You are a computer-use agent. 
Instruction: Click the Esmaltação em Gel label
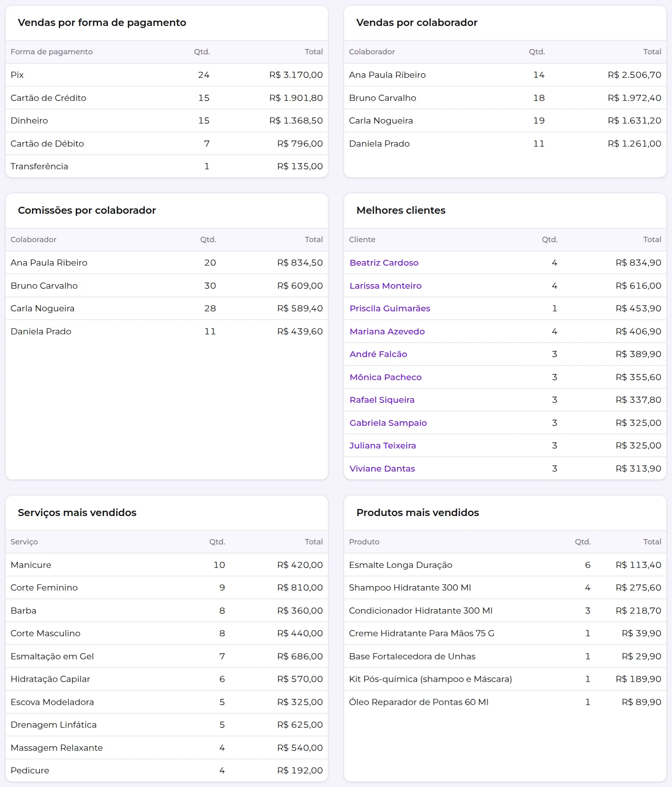(x=52, y=656)
